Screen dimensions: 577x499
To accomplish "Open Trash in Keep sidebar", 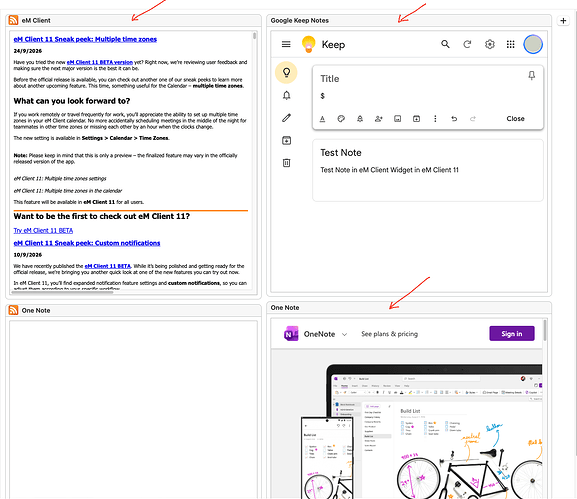I will click(x=286, y=163).
